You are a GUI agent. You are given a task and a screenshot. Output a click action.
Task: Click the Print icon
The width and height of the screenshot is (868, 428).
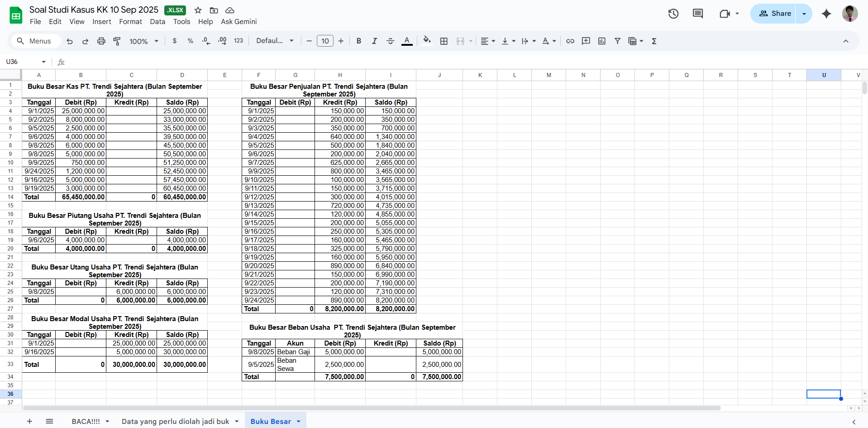(101, 41)
